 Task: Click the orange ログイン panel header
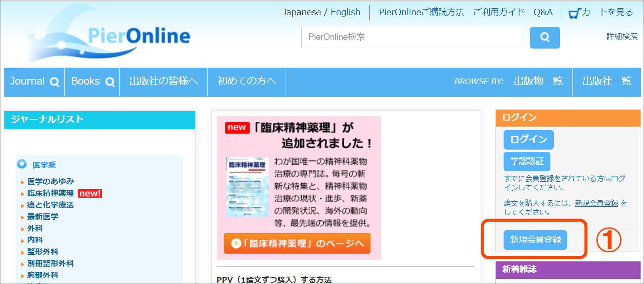click(568, 118)
